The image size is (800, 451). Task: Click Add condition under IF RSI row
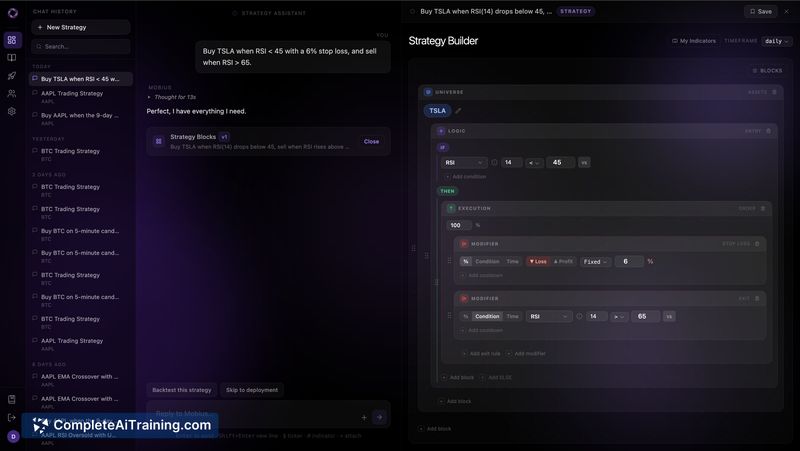pyautogui.click(x=465, y=177)
